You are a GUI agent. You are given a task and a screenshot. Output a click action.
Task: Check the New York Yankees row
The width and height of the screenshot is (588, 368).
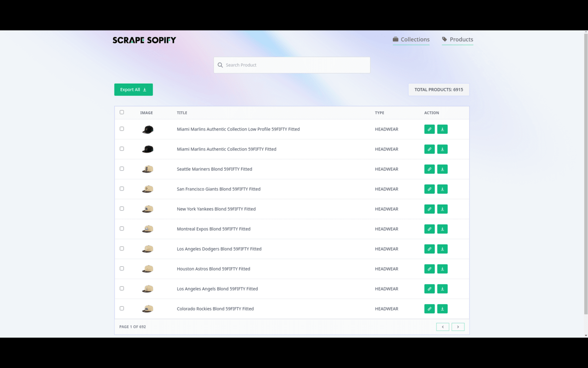coord(122,208)
